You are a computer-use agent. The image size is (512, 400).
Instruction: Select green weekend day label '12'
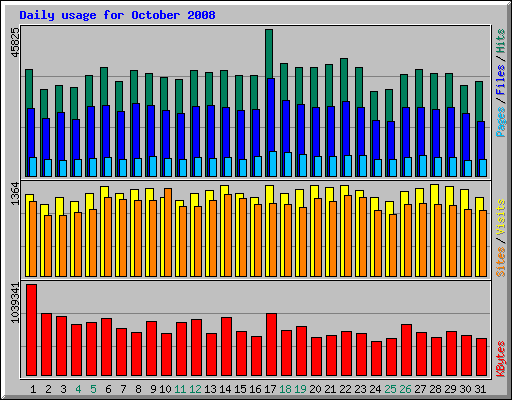click(x=195, y=389)
